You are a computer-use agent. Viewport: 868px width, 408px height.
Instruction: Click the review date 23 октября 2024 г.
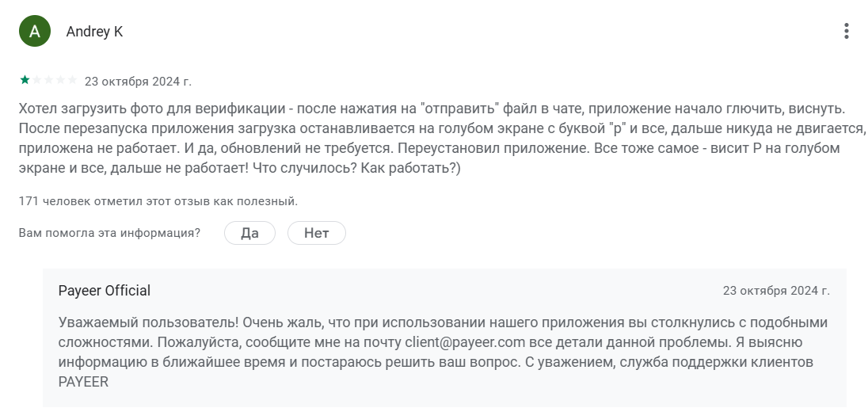point(138,81)
